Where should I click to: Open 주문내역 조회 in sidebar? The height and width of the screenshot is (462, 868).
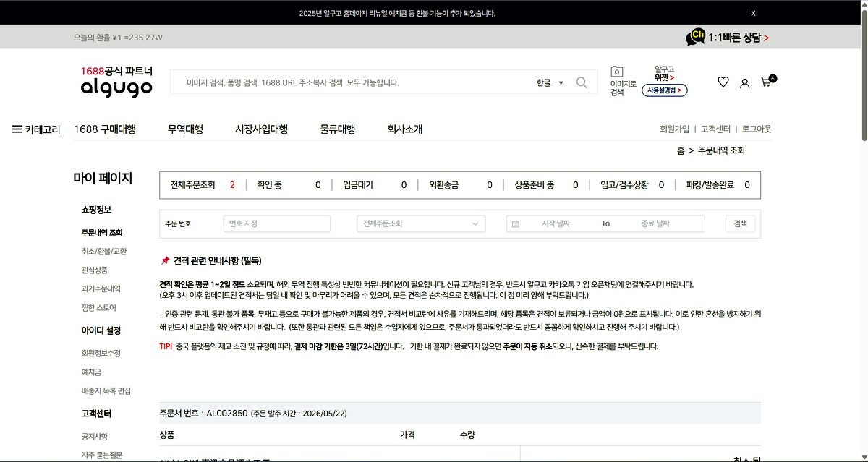point(102,233)
